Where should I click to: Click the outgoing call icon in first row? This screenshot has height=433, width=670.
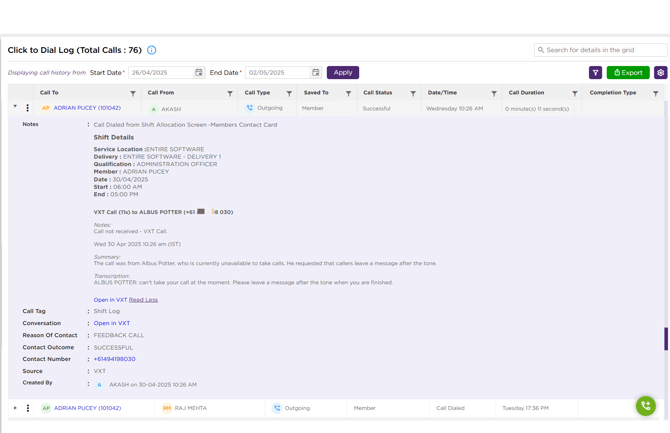[x=250, y=108]
